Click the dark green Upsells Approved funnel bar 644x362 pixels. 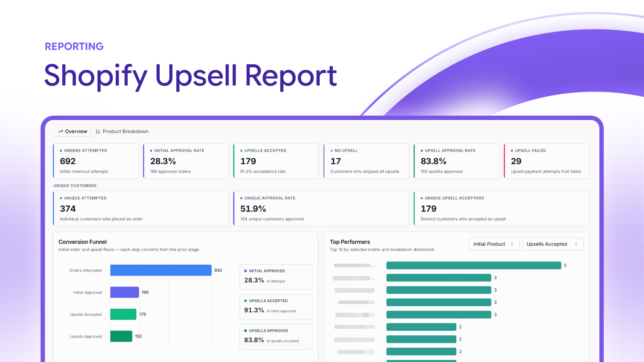pos(121,336)
